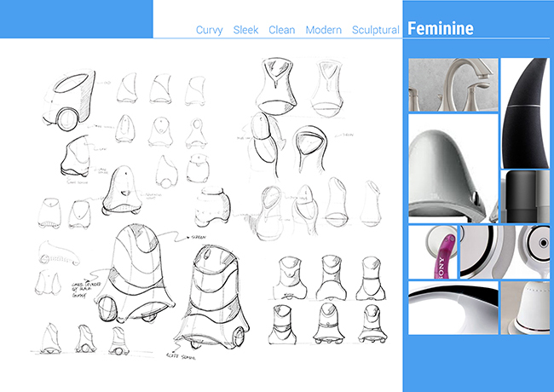Click the black curved horn-shaped product image
The height and width of the screenshot is (392, 554).
tap(524, 111)
